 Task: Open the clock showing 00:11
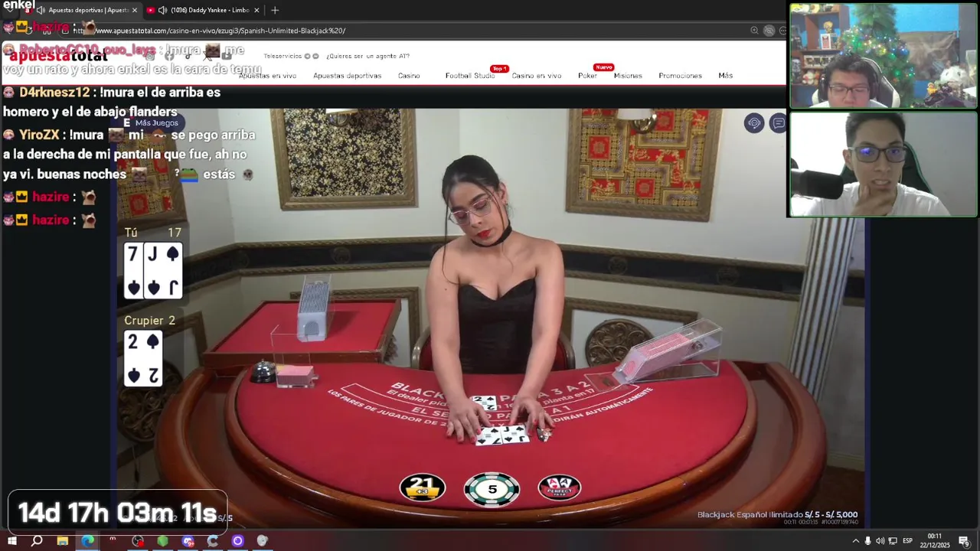pyautogui.click(x=934, y=541)
